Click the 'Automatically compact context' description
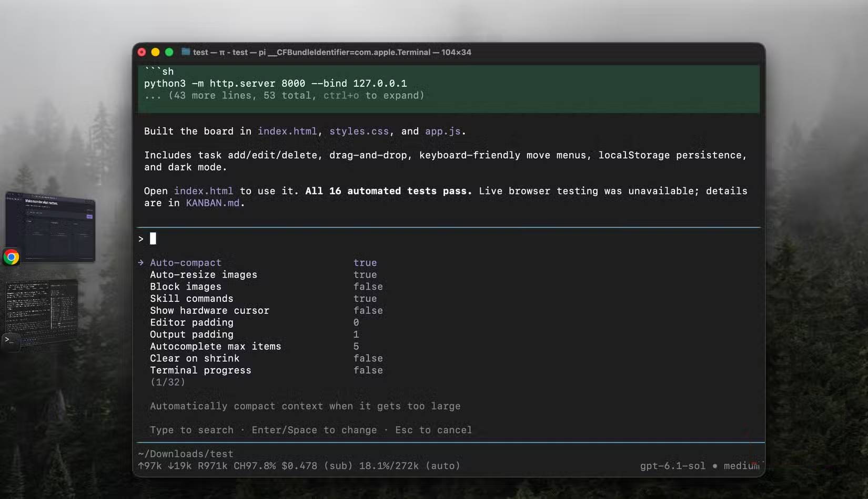 coord(305,406)
